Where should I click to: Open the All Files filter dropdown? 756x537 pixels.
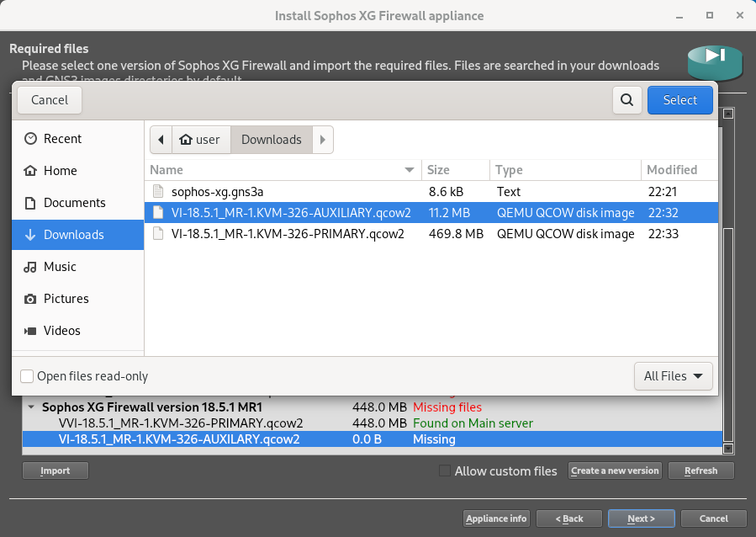point(673,376)
